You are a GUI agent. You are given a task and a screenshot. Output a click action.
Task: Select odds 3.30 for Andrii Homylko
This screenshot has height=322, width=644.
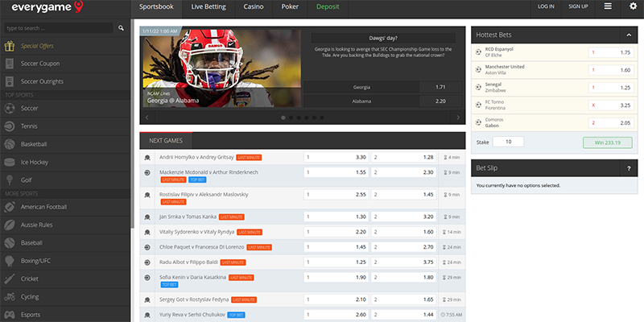click(x=336, y=157)
